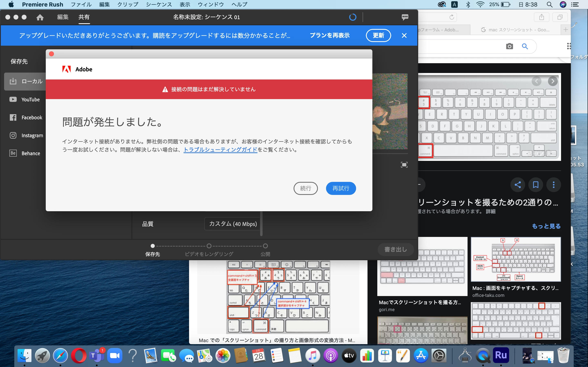
Task: Open the シーケンス menu
Action: [159, 4]
